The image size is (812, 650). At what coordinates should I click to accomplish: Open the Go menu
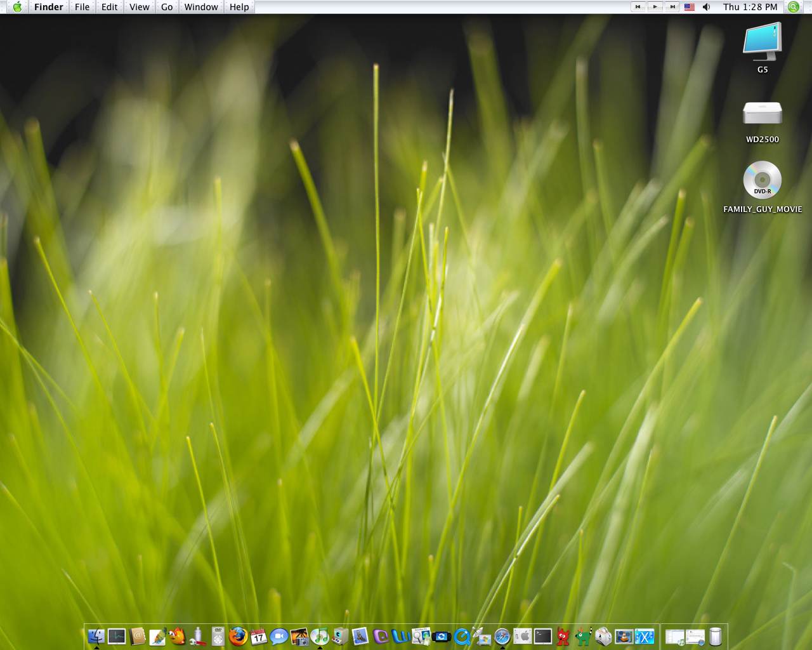point(167,7)
